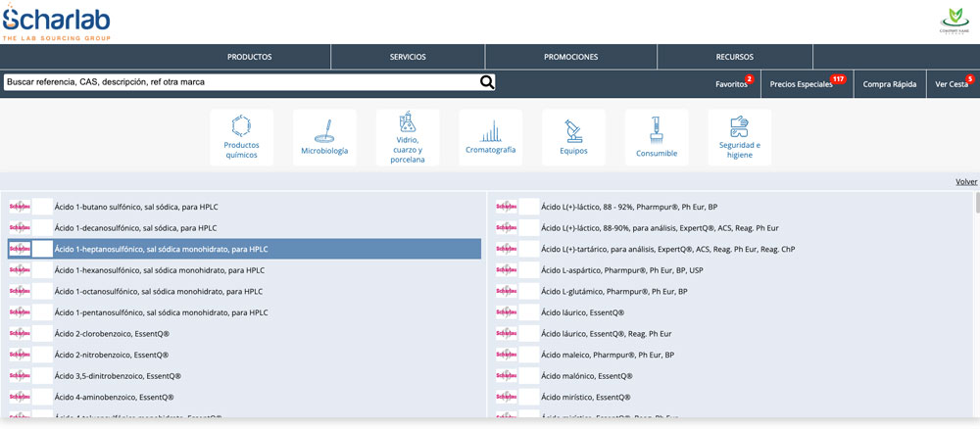
Task: Open the PROMOCIONES menu
Action: (570, 57)
